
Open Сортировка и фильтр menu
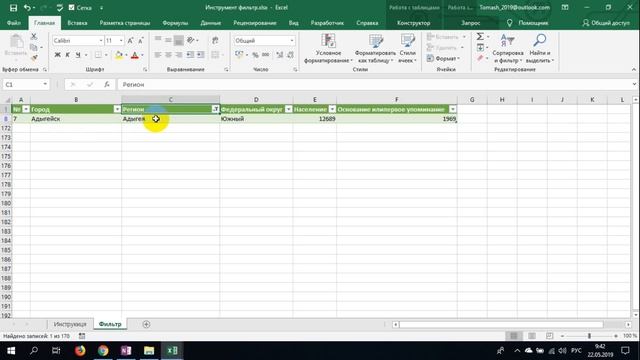click(x=508, y=49)
